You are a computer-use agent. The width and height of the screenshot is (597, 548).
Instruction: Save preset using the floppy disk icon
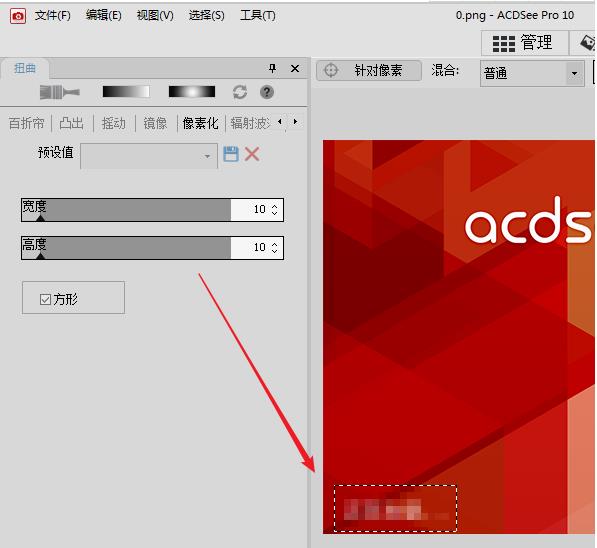point(231,154)
